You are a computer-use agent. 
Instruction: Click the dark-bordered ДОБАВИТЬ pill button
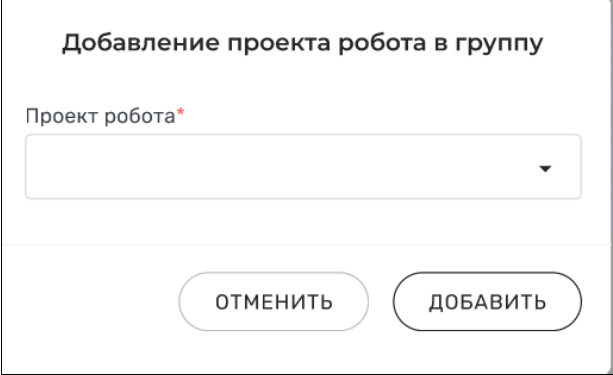(x=487, y=301)
